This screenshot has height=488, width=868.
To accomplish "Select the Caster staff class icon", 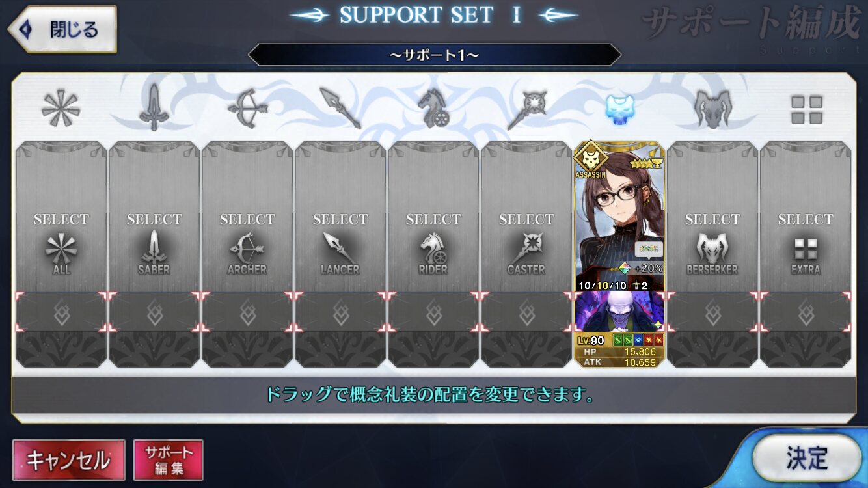I will pyautogui.click(x=526, y=108).
